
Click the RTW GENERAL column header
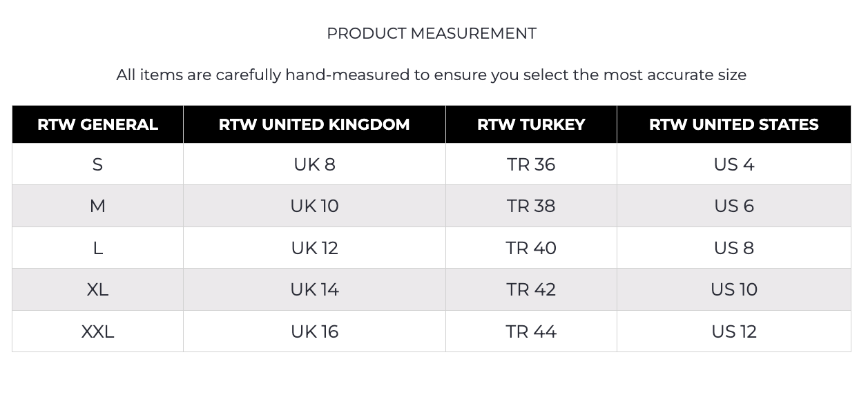[97, 124]
